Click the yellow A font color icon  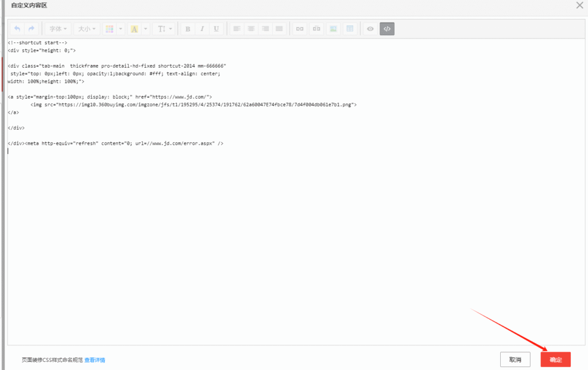134,29
